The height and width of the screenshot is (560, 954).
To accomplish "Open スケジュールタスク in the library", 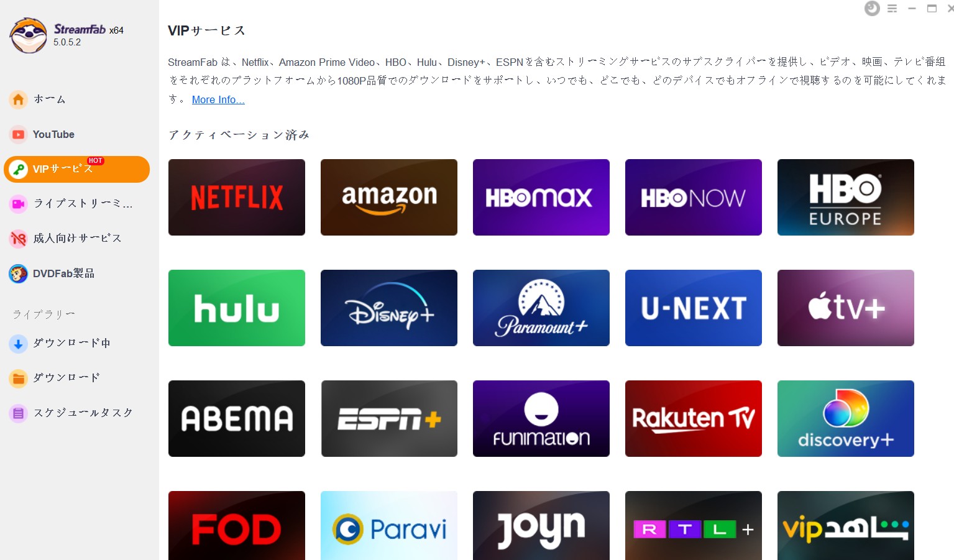I will pos(83,413).
